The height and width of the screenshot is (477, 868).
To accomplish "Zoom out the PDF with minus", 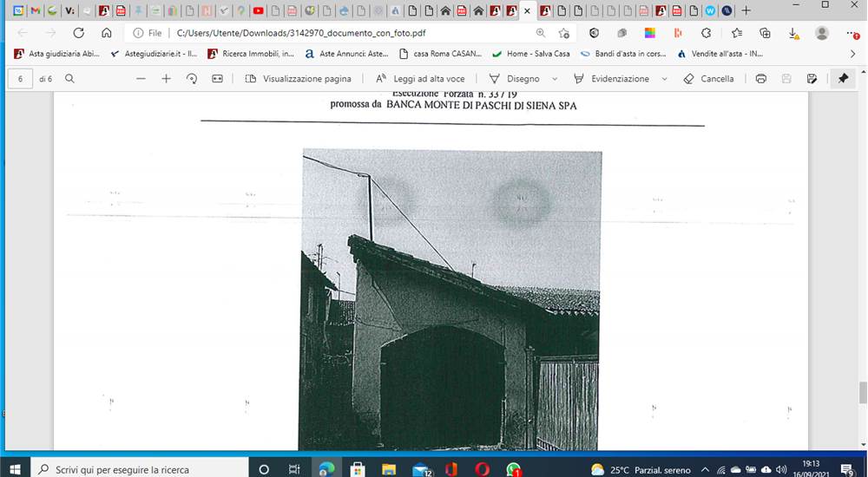I will coord(141,79).
